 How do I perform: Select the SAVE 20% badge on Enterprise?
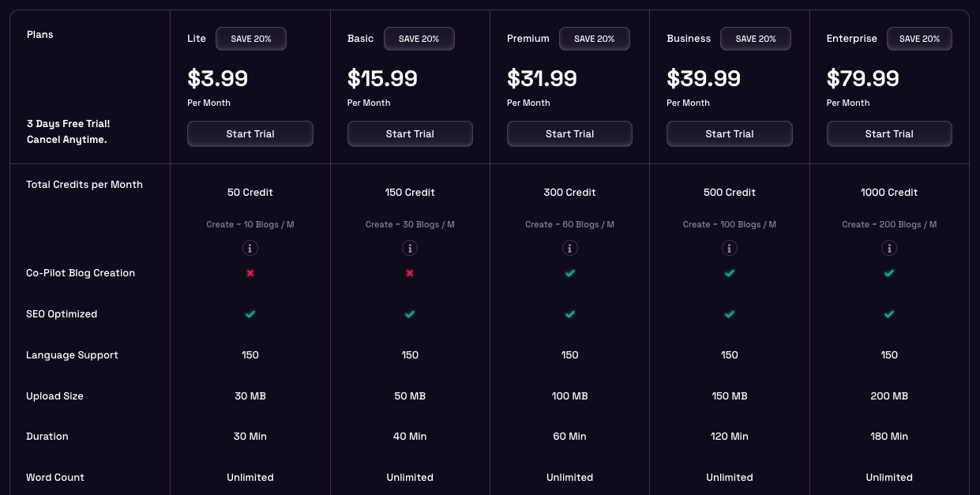click(919, 39)
